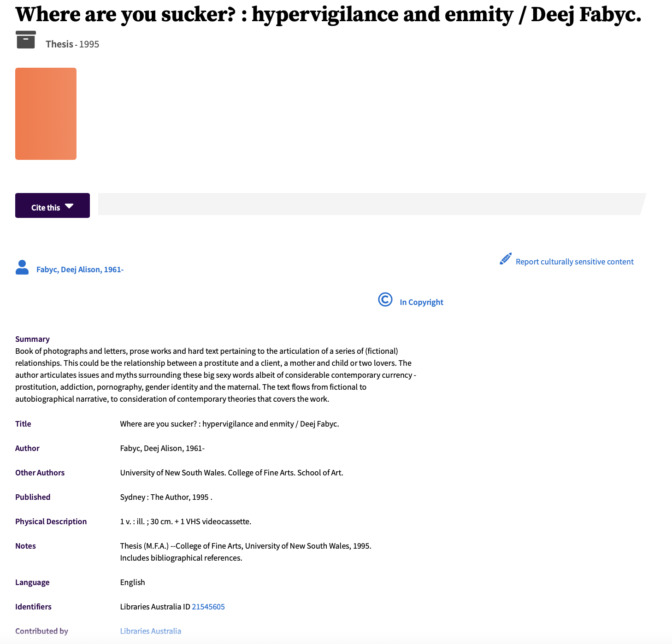Image resolution: width=672 pixels, height=644 pixels.
Task: Open the Cite this dropdown
Action: (53, 205)
